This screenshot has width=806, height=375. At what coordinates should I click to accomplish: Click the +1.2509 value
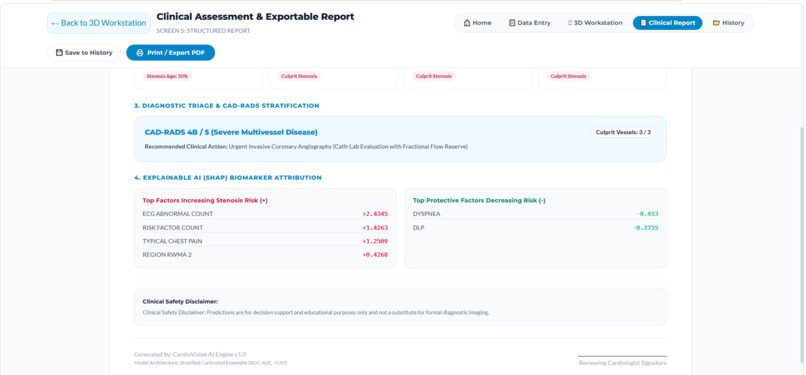(x=375, y=241)
